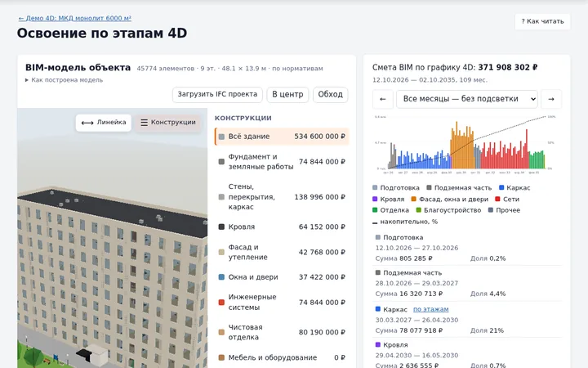
Task: Click the Фундамент и земляные работы swatch
Action: point(221,161)
